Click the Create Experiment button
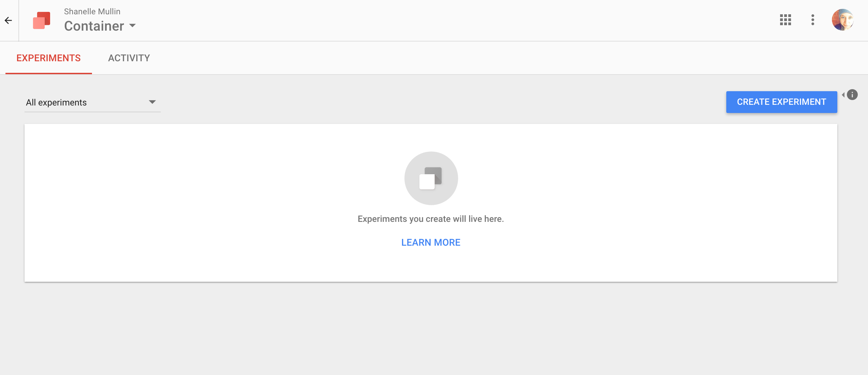This screenshot has height=375, width=868. click(x=781, y=102)
